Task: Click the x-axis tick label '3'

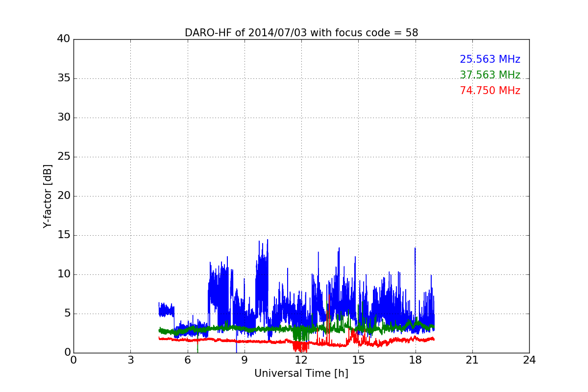Action: [130, 360]
